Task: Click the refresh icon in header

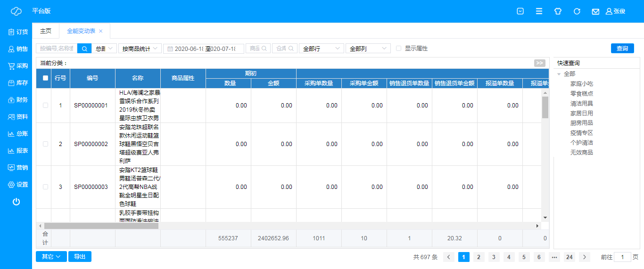Action: tap(577, 11)
